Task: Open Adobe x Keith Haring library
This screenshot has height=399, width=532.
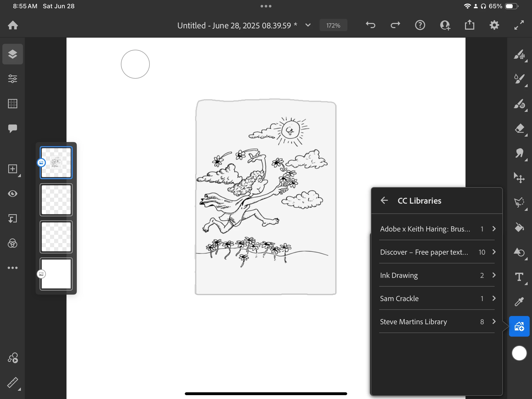Action: coord(437,229)
